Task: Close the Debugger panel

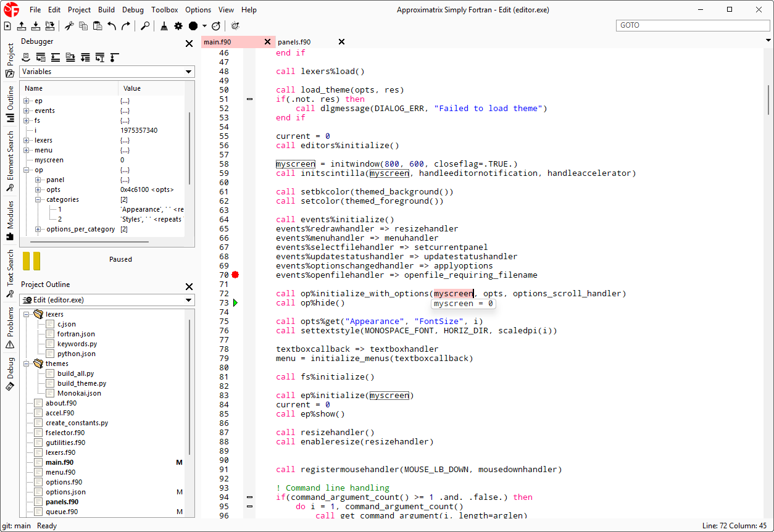Action: tap(189, 43)
